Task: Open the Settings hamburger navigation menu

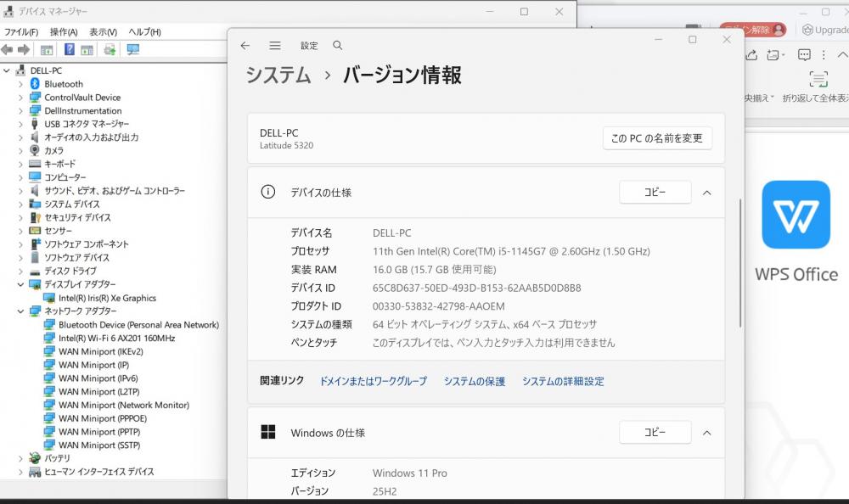Action: [x=275, y=46]
